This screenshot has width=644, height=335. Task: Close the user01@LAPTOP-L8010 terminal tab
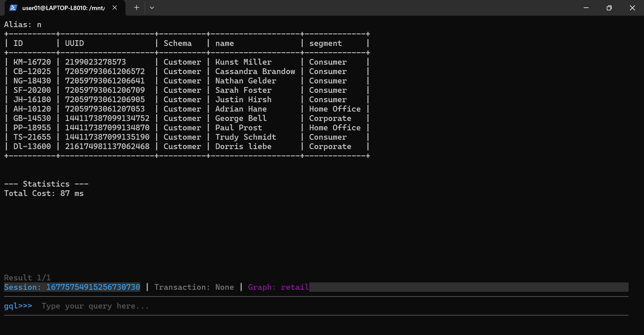115,8
